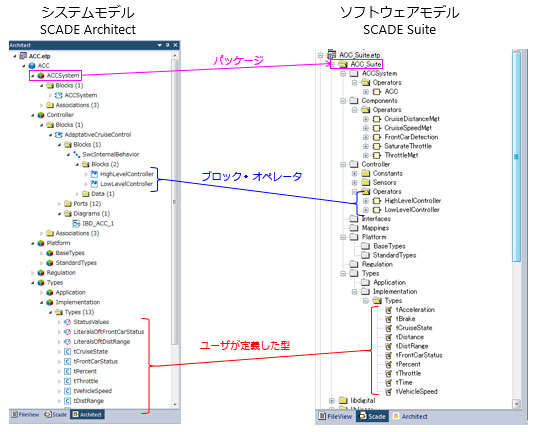Click the SwcInternalBehavior icon
536x432 pixels.
(77, 154)
